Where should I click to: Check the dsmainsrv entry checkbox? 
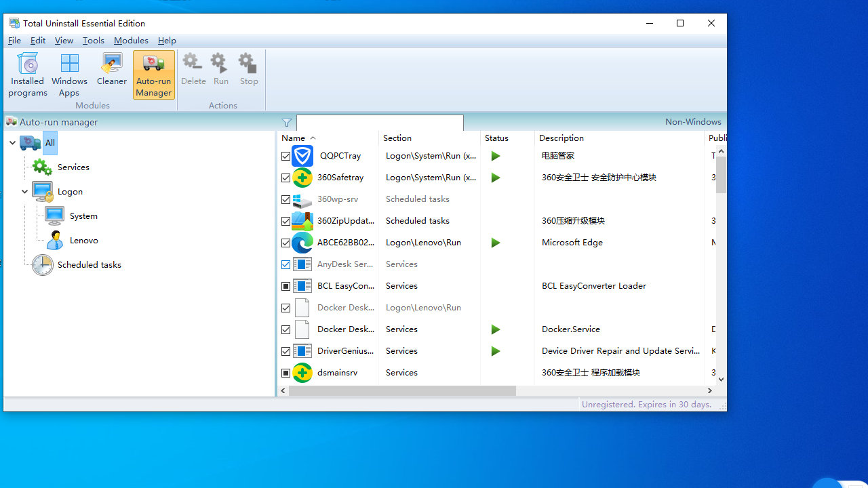(x=285, y=373)
